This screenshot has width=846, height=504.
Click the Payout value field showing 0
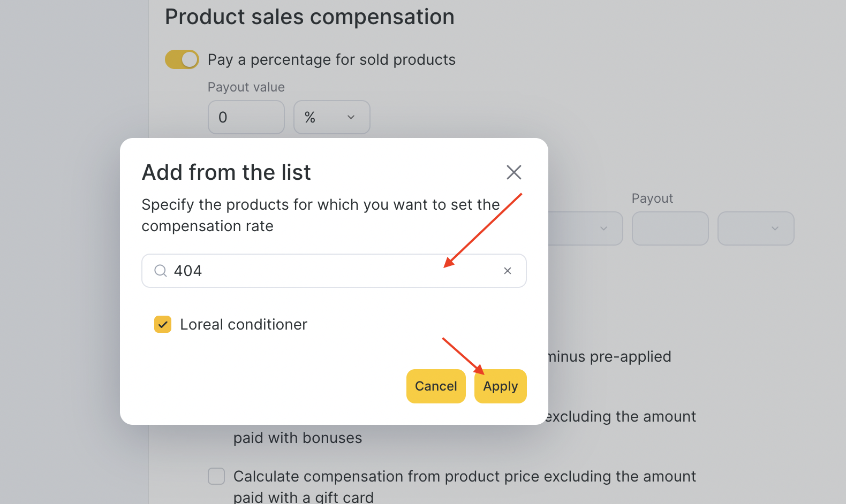[246, 117]
